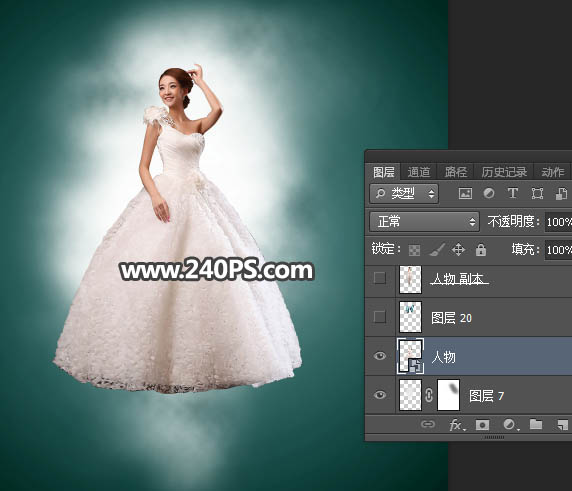Select the 图层 7 layer name
This screenshot has width=572, height=491.
click(486, 395)
